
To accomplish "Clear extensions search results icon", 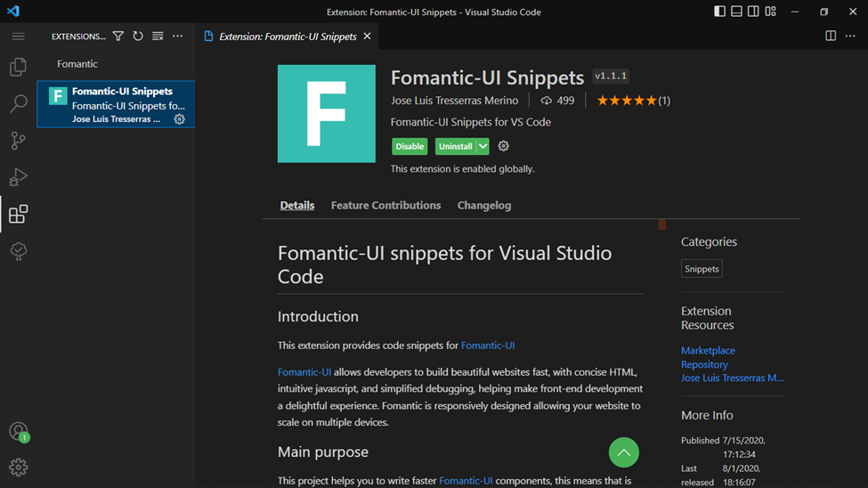I will 158,36.
